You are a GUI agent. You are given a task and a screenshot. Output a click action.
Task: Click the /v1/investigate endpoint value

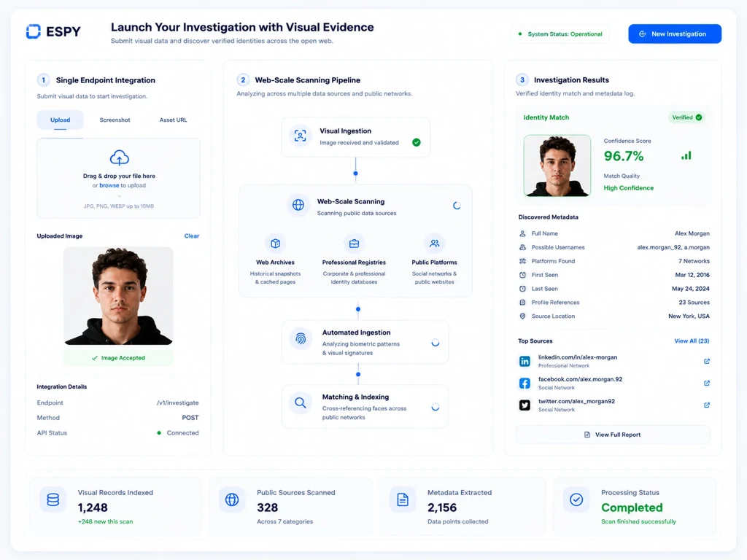click(x=178, y=402)
